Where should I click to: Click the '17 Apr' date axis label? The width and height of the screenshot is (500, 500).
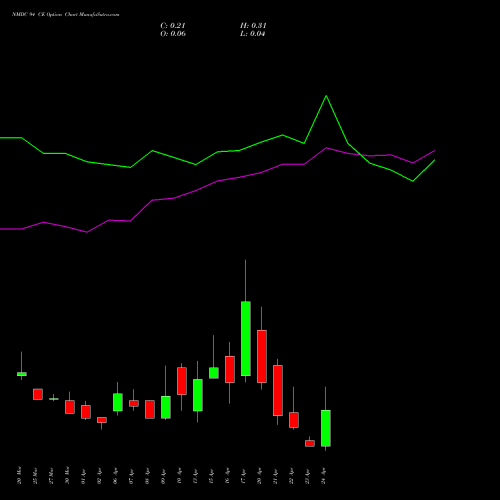[x=243, y=476]
